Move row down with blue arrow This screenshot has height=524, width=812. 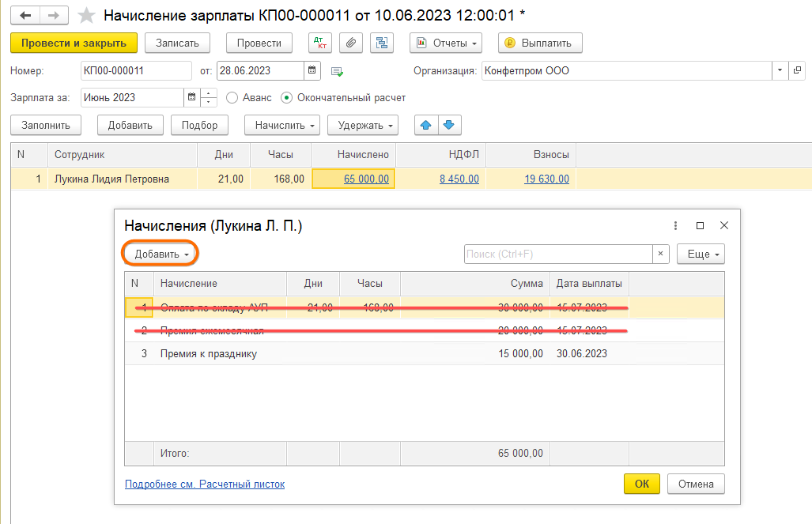pyautogui.click(x=449, y=125)
